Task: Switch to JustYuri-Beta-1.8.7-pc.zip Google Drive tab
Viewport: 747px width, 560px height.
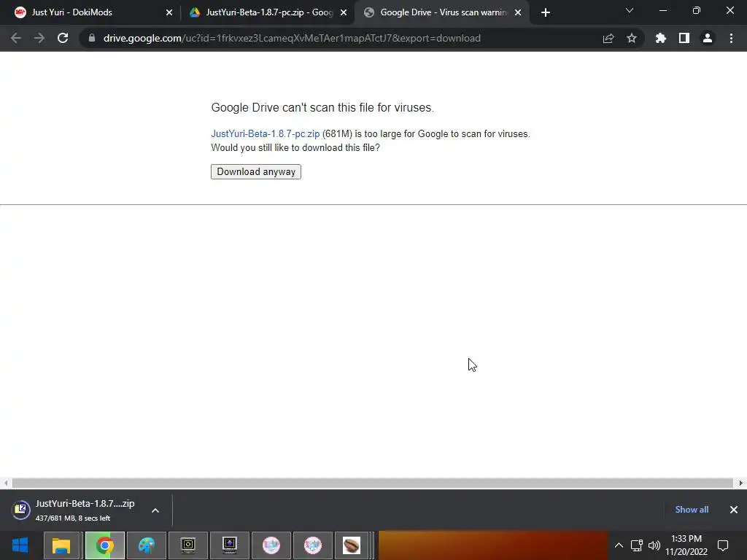Action: coord(268,12)
